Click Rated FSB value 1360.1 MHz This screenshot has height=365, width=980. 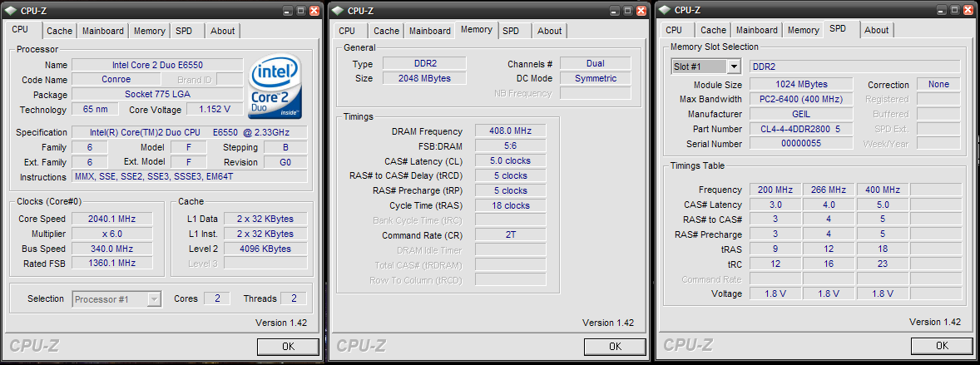click(111, 264)
